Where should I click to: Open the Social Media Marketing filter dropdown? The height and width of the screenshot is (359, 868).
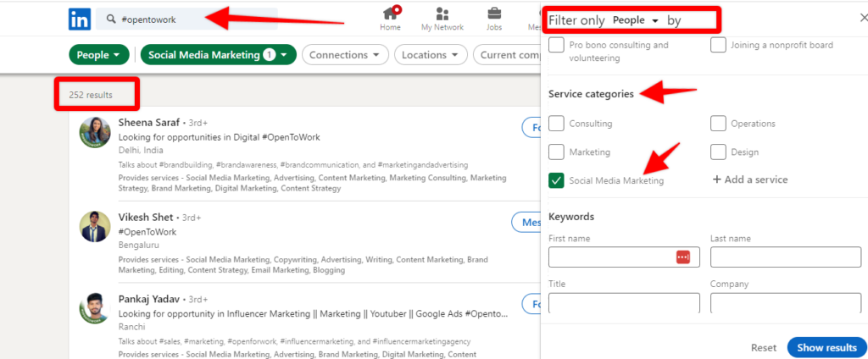click(x=219, y=55)
